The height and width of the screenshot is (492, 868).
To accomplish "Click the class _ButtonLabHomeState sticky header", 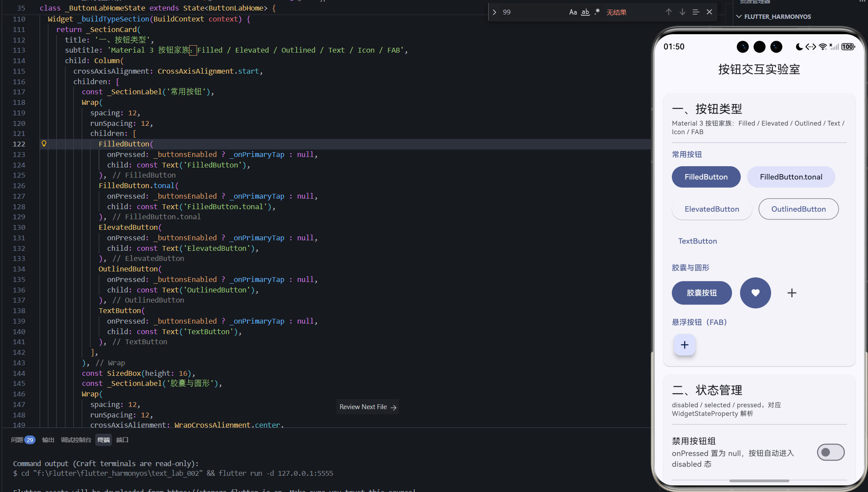I will click(158, 8).
